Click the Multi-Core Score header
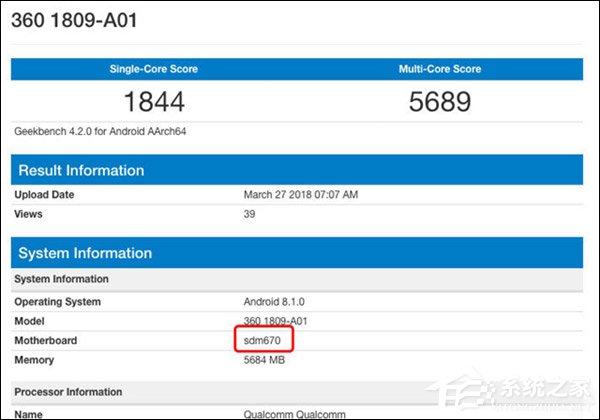 click(440, 69)
